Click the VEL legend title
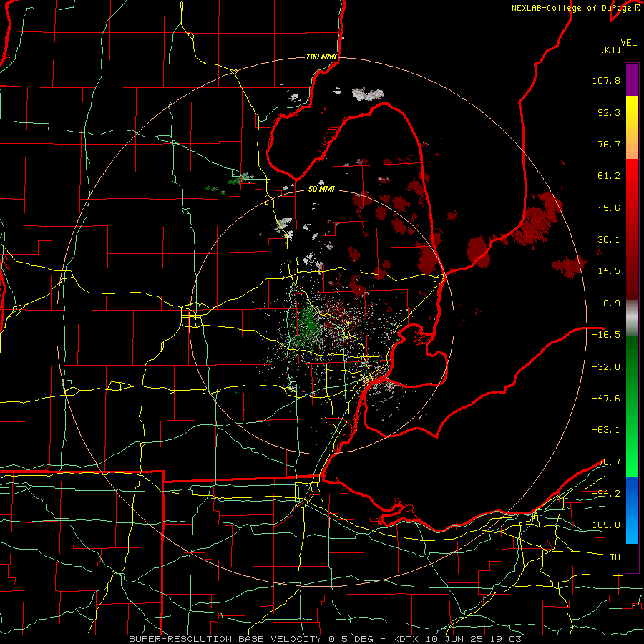This screenshot has width=644, height=644. click(x=628, y=43)
